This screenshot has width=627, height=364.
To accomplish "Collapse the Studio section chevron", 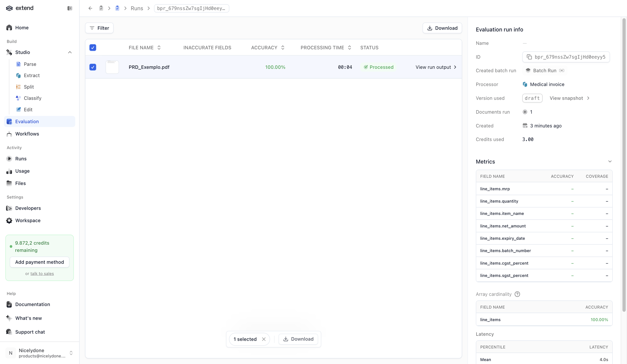I will click(70, 52).
